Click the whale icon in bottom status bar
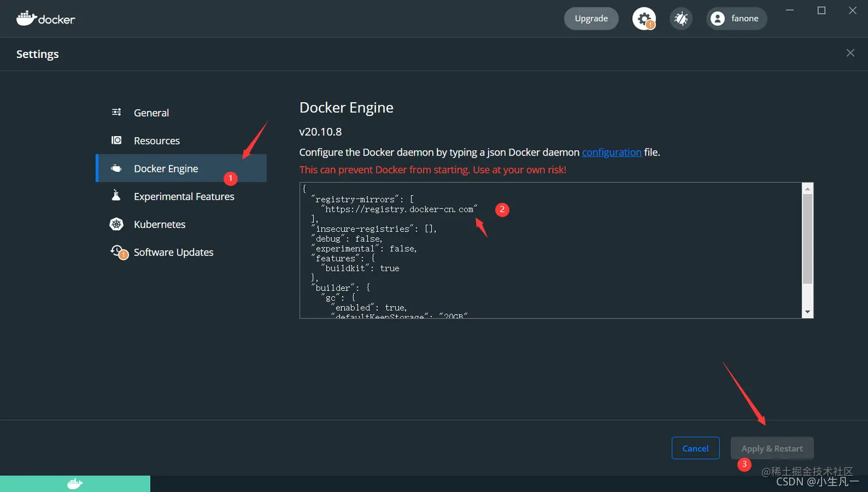This screenshot has width=868, height=492. [x=75, y=483]
